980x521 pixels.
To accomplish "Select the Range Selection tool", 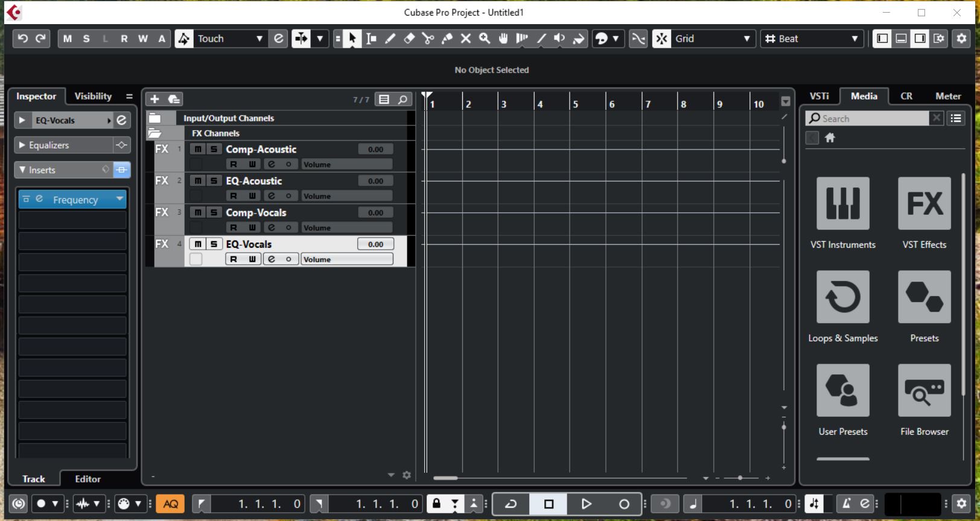I will (371, 39).
